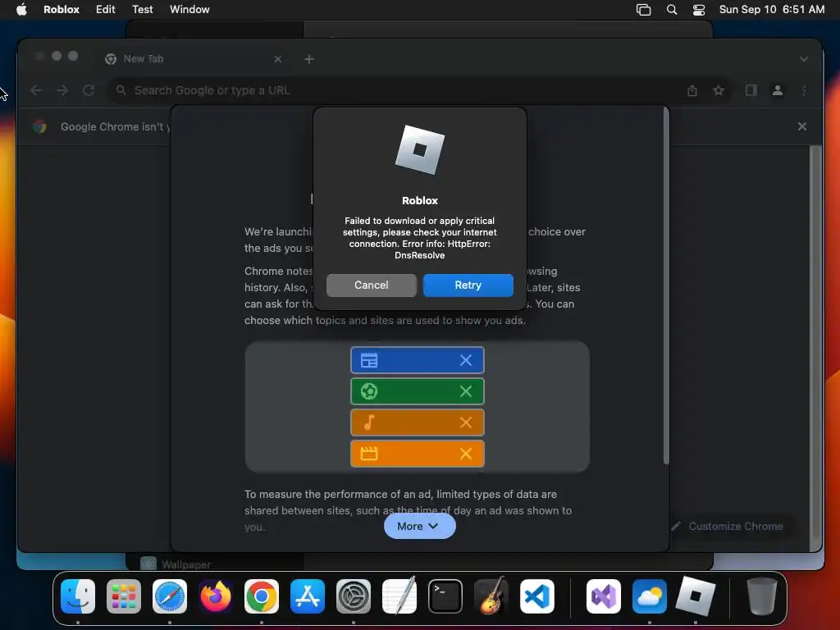The height and width of the screenshot is (630, 840).
Task: Open Safari from the Dock
Action: tap(170, 596)
